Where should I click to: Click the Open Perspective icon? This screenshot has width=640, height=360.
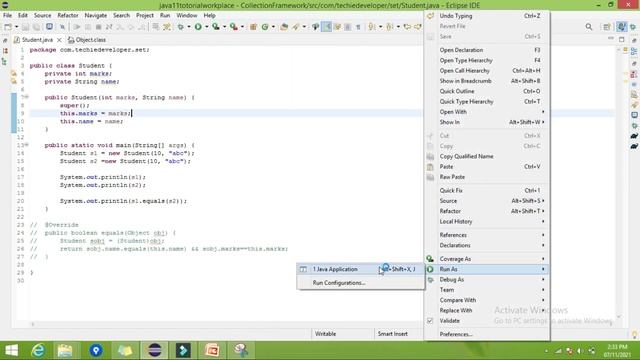point(607,27)
